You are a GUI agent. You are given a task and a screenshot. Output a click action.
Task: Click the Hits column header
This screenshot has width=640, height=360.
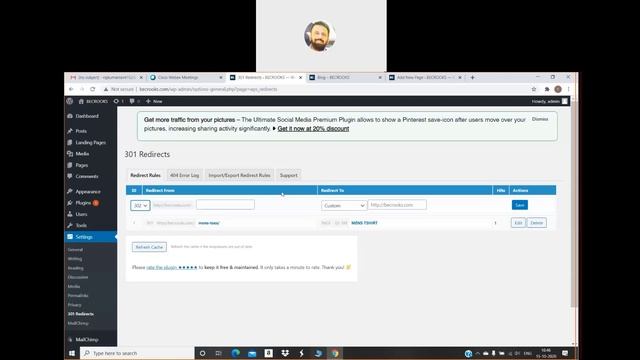[501, 190]
